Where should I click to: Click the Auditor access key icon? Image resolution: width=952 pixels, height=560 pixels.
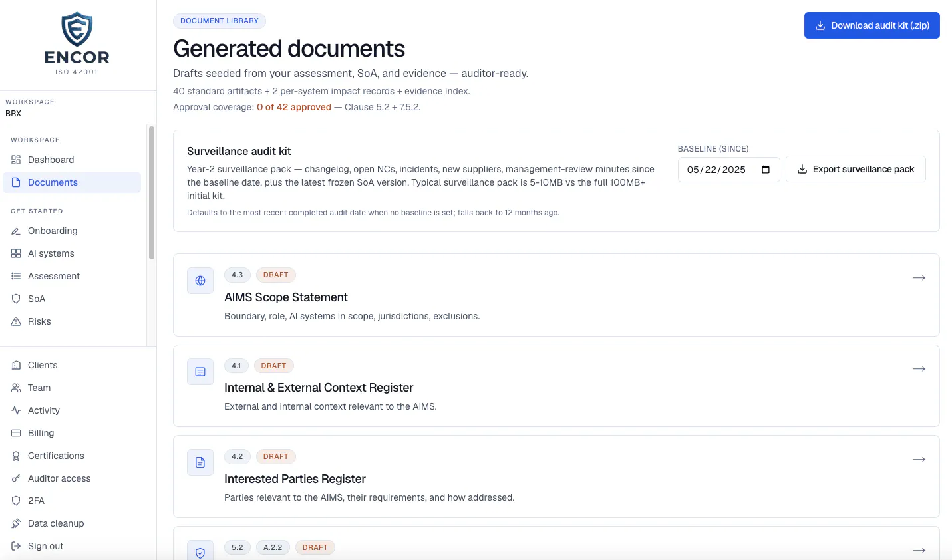click(x=16, y=478)
